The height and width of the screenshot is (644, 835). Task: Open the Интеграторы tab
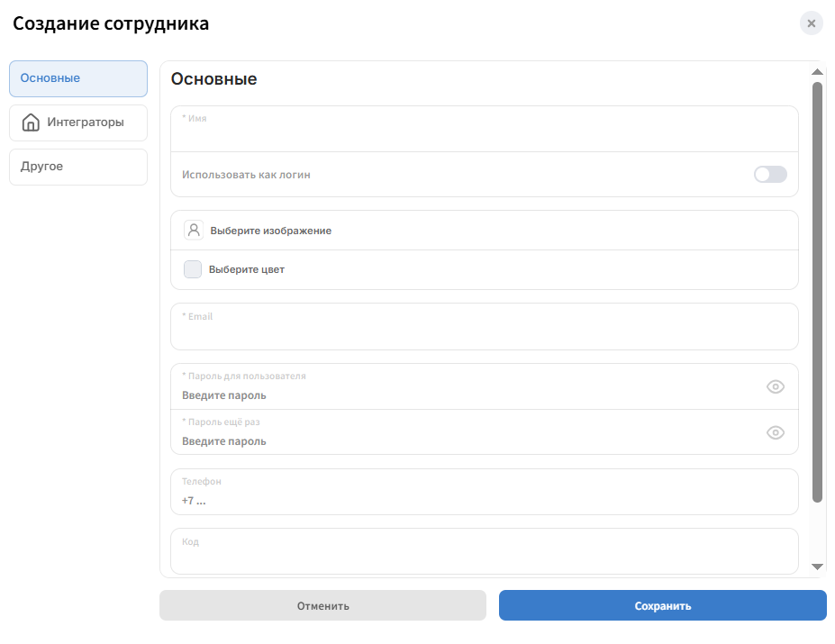78,122
